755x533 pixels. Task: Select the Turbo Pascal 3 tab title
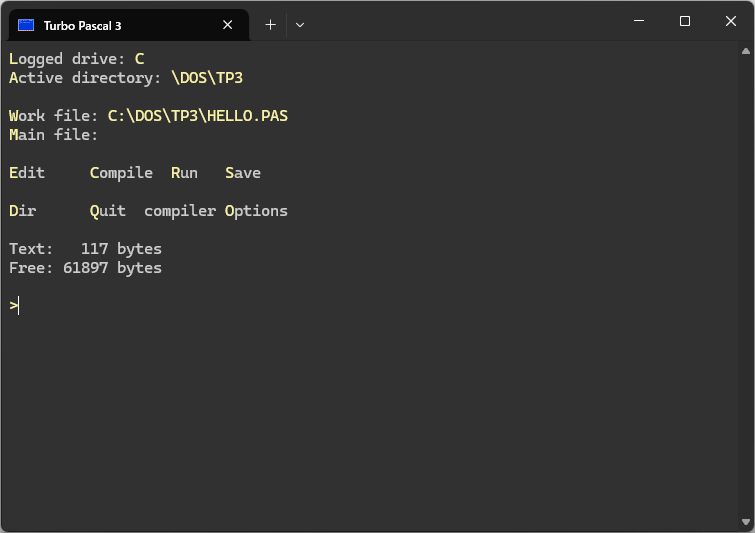82,26
